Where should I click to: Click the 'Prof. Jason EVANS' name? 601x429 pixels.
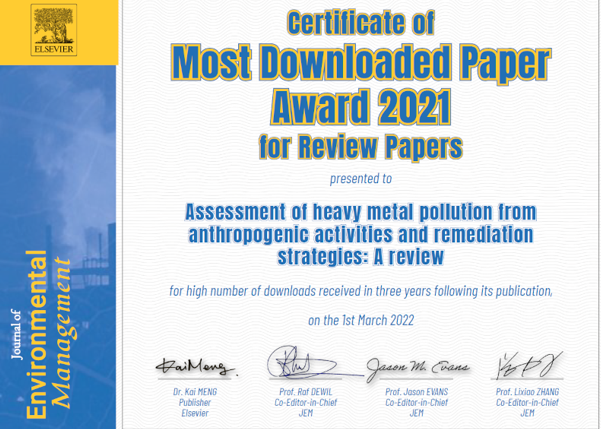pyautogui.click(x=417, y=392)
